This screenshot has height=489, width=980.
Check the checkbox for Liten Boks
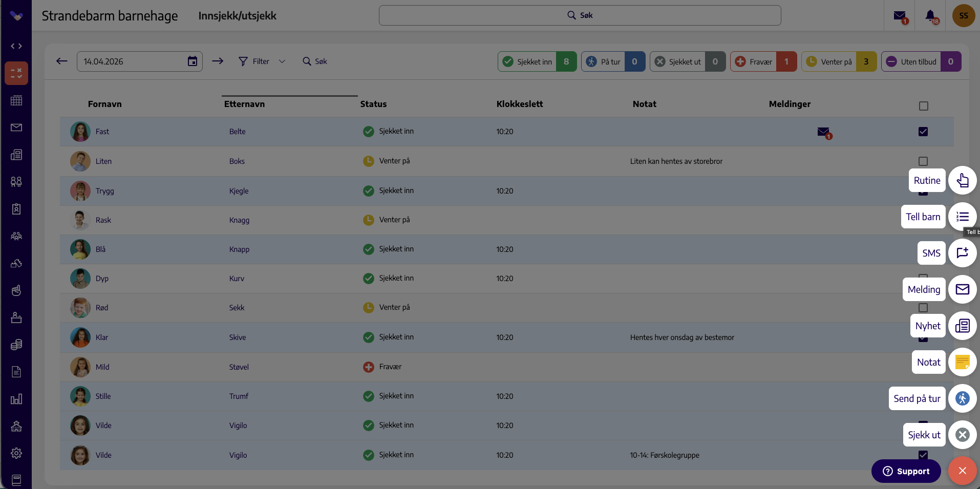pyautogui.click(x=923, y=161)
